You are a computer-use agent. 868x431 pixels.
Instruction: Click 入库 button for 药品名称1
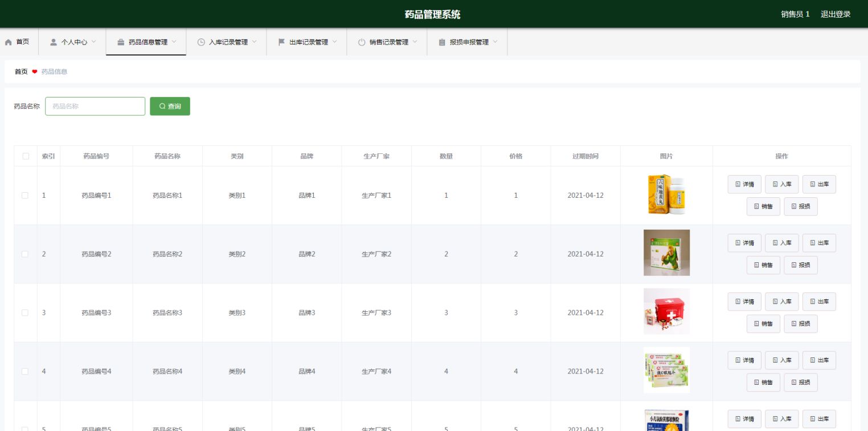tap(782, 184)
